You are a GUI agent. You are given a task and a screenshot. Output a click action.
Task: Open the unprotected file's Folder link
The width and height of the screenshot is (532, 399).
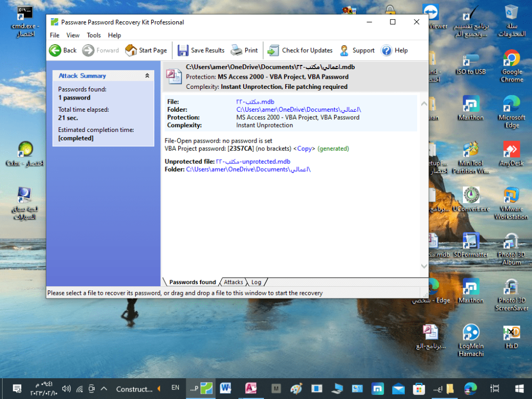(248, 169)
